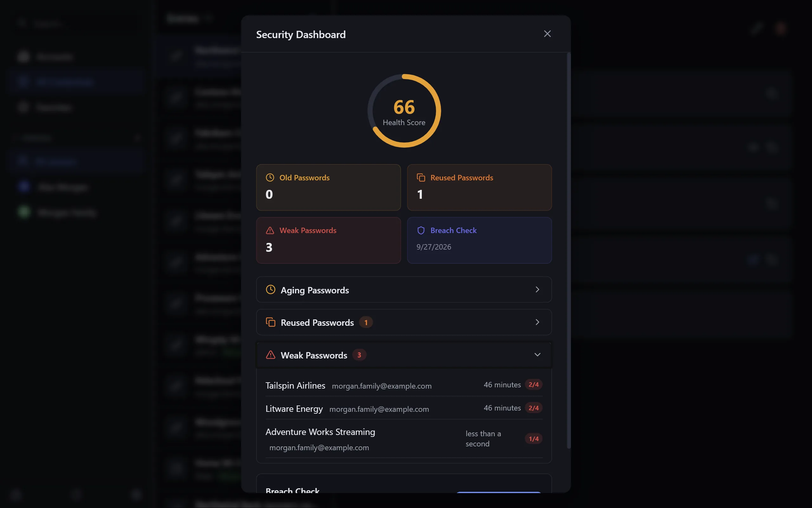Open the Litware Energy weak password entry

404,408
